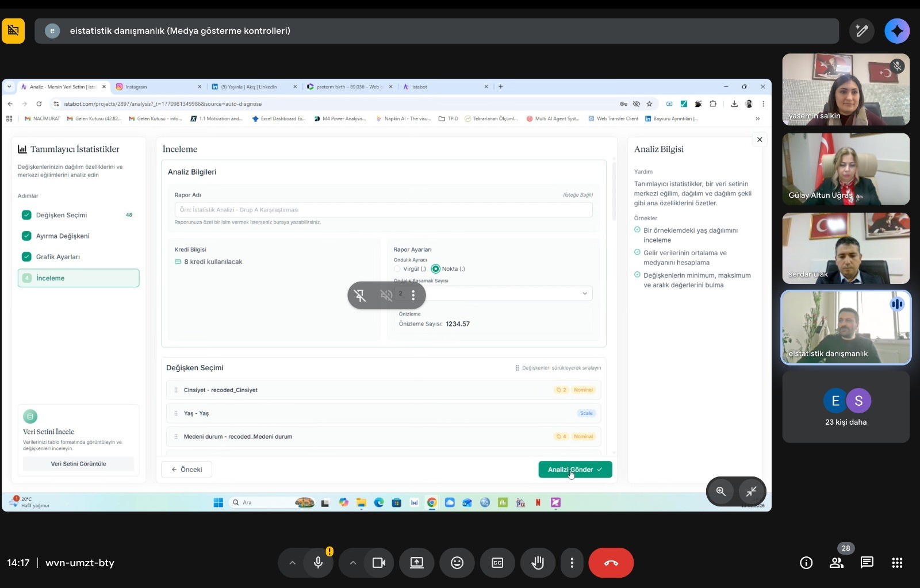
Task: Open the meeting details info icon
Action: [x=806, y=563]
